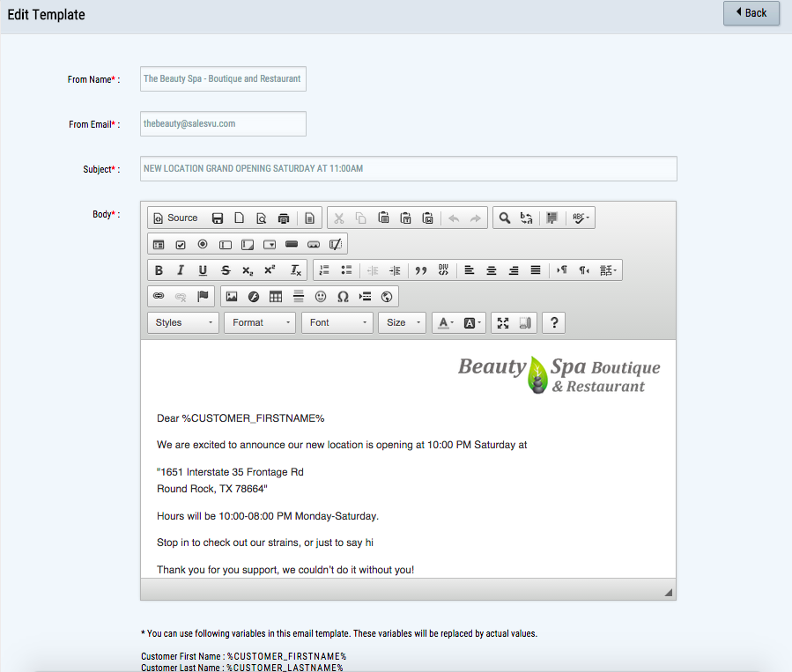Toggle subscript formatting
792x672 pixels.
coord(248,270)
